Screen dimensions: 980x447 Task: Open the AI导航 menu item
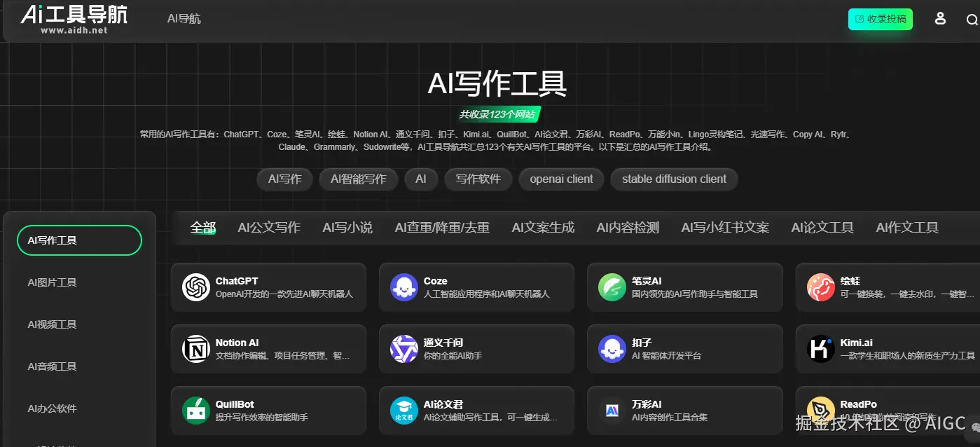click(x=184, y=19)
